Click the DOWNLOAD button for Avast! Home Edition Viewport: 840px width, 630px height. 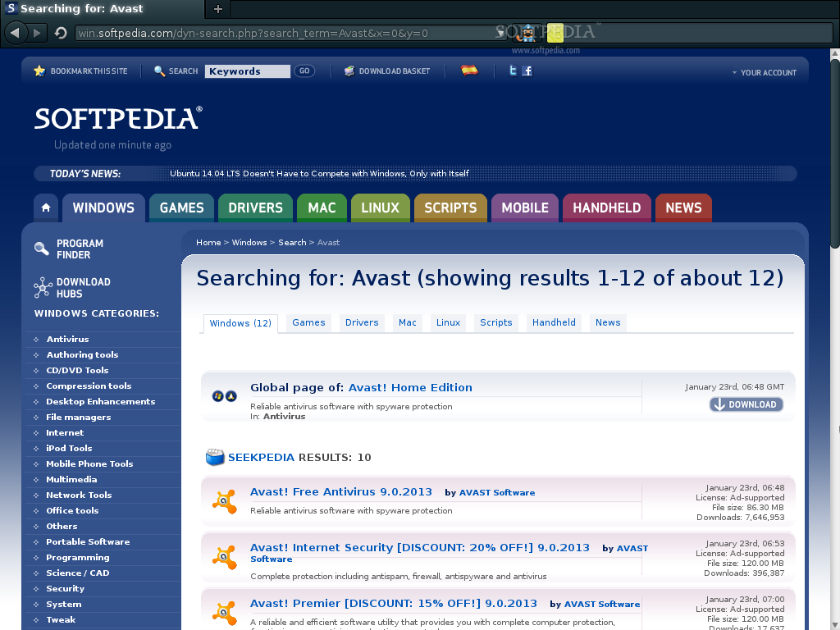coord(746,404)
